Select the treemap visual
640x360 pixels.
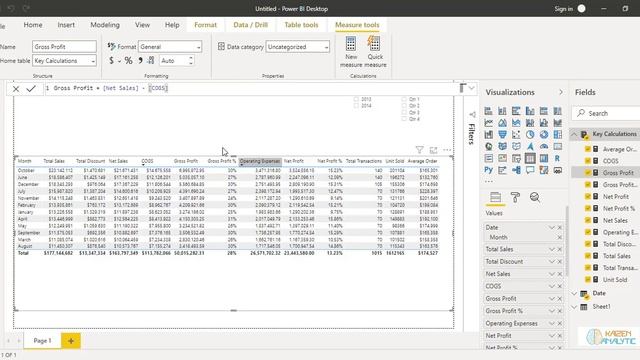click(x=558, y=135)
